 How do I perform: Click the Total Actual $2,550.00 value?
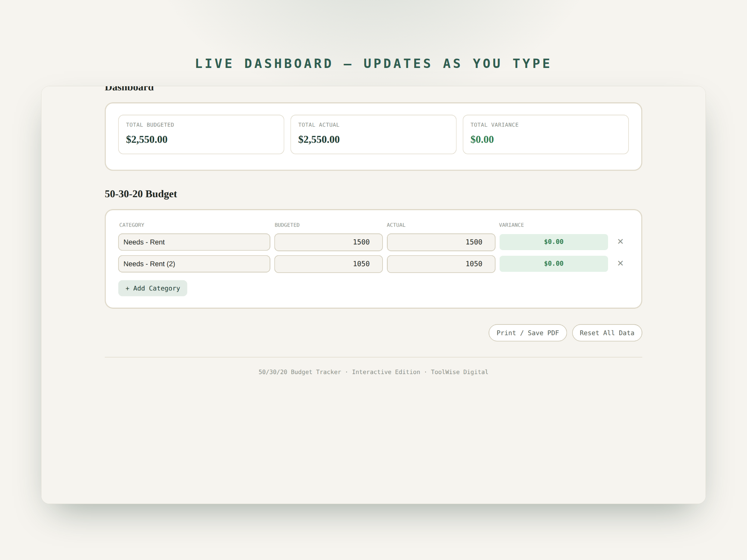(319, 139)
